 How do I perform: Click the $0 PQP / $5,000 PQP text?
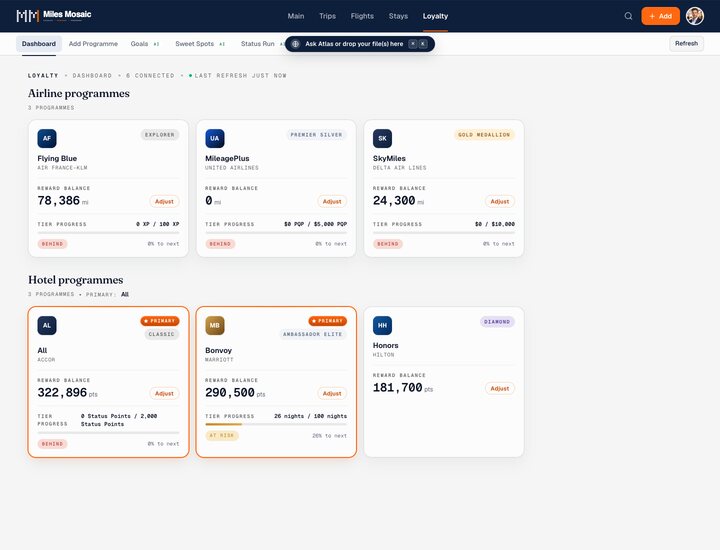pyautogui.click(x=315, y=224)
